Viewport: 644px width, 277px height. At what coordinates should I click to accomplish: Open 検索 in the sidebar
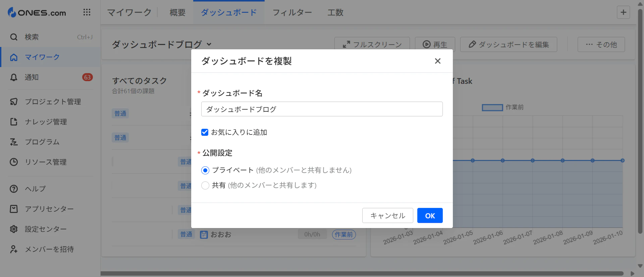point(50,37)
